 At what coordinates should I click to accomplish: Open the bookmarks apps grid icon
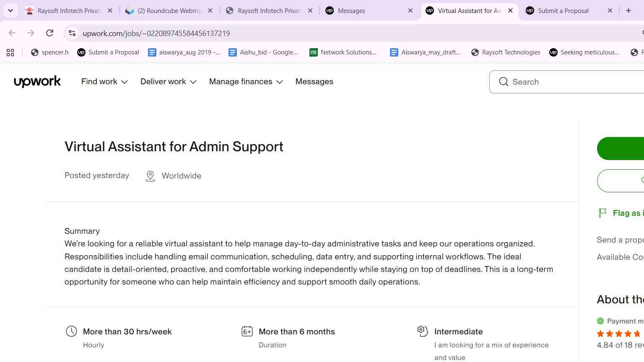point(10,52)
